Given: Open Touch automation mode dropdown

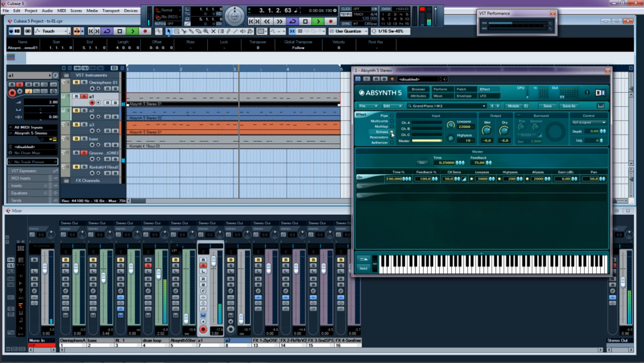Looking at the screenshot, I should [52, 31].
